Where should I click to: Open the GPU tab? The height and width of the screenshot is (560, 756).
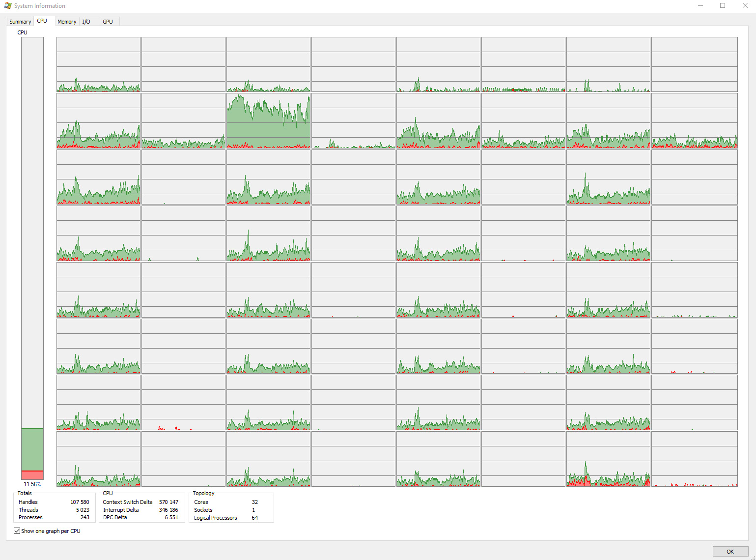tap(108, 22)
